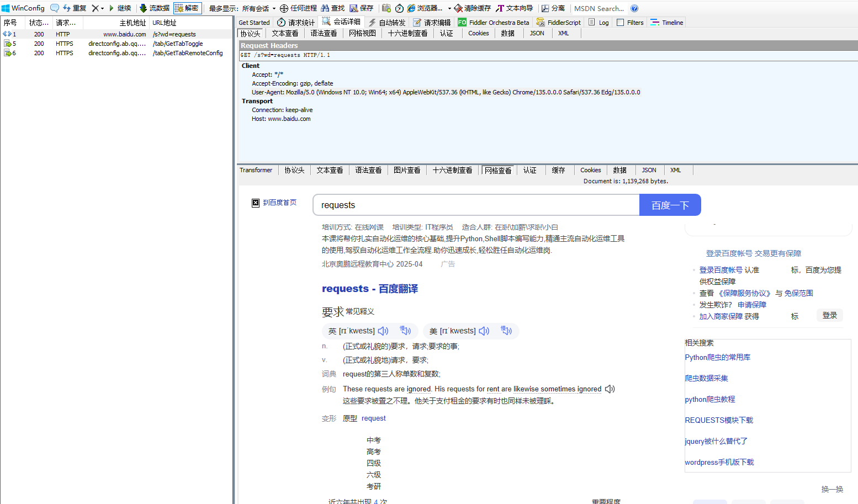This screenshot has width=858, height=504.
Task: Click the 主机地址 column header
Action: tap(116, 23)
